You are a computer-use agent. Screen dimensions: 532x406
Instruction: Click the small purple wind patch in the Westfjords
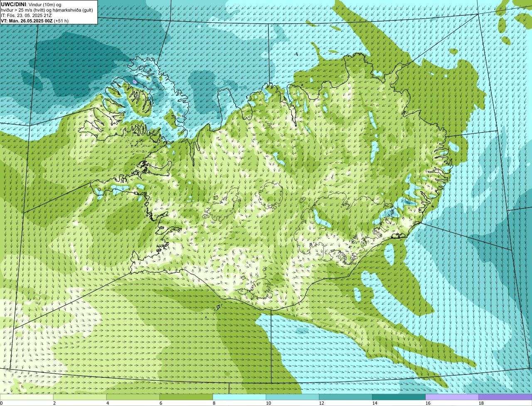point(135,82)
